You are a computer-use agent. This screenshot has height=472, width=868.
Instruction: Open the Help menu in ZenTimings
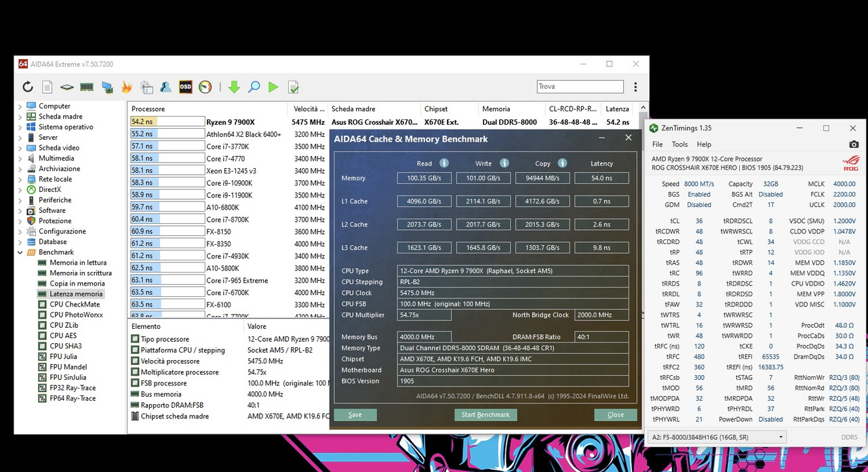pos(704,144)
